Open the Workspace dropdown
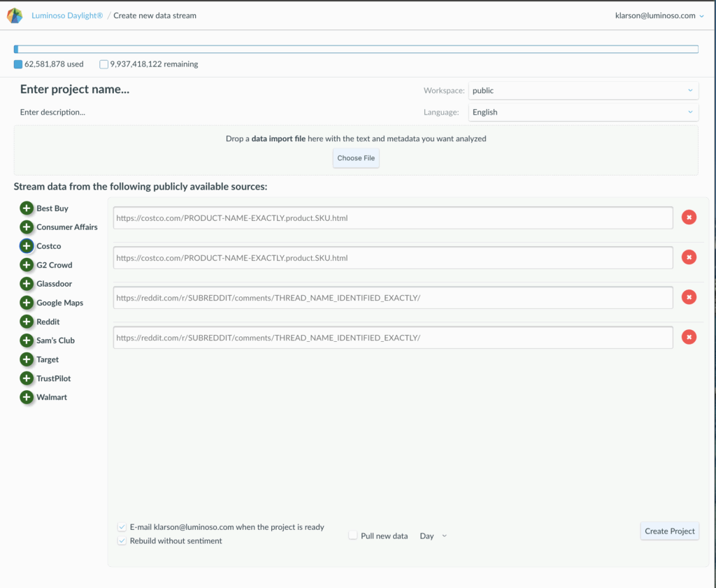The image size is (716, 588). (x=582, y=90)
